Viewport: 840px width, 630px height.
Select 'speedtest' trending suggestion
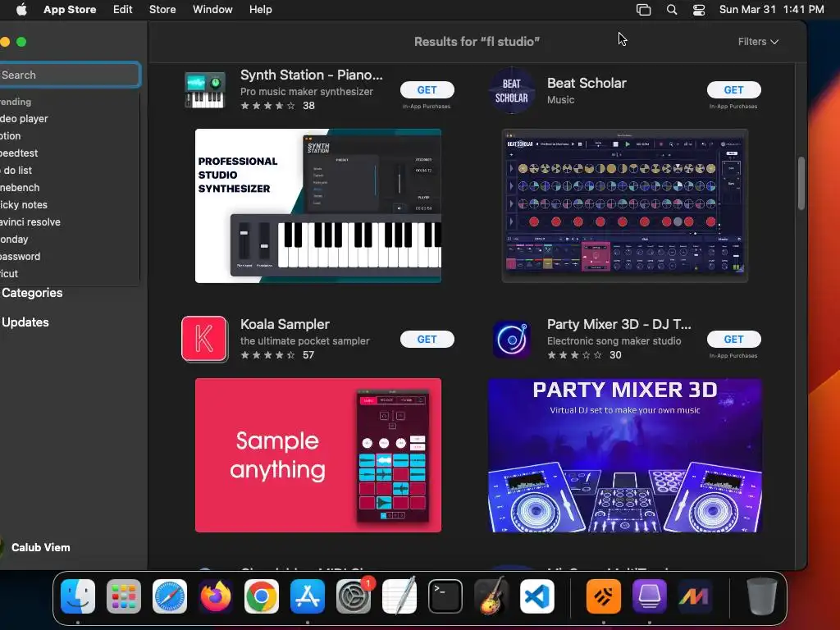point(19,153)
